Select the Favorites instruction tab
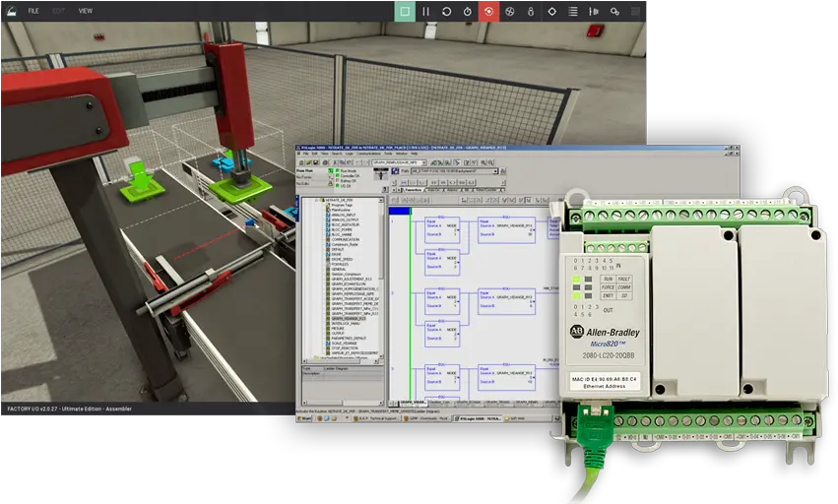Image resolution: width=838 pixels, height=504 pixels. [414, 190]
